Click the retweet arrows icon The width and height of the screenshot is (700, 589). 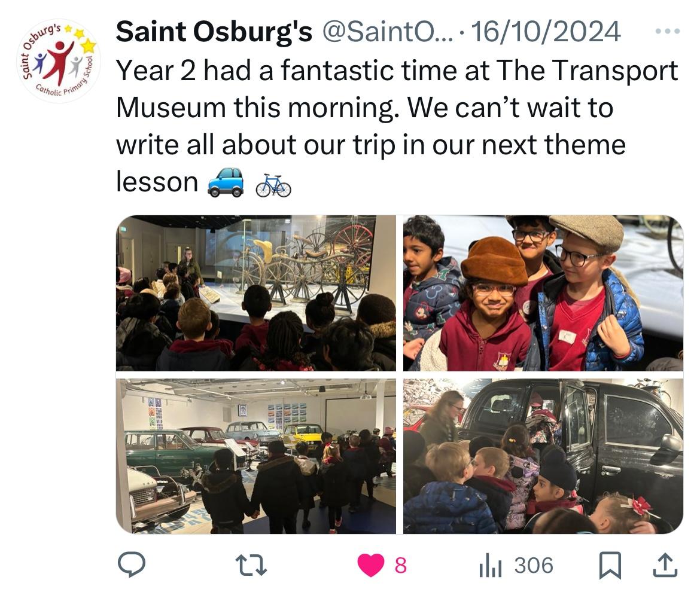251,565
